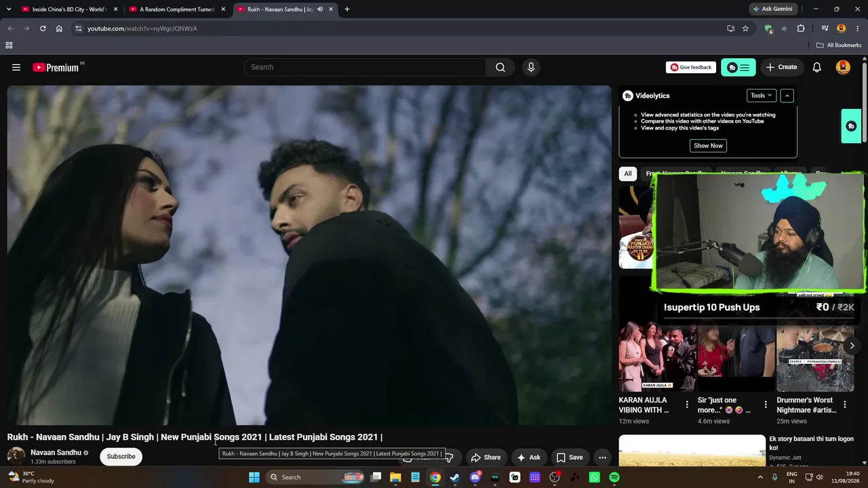
Task: Install app icon in address bar
Action: [x=730, y=28]
